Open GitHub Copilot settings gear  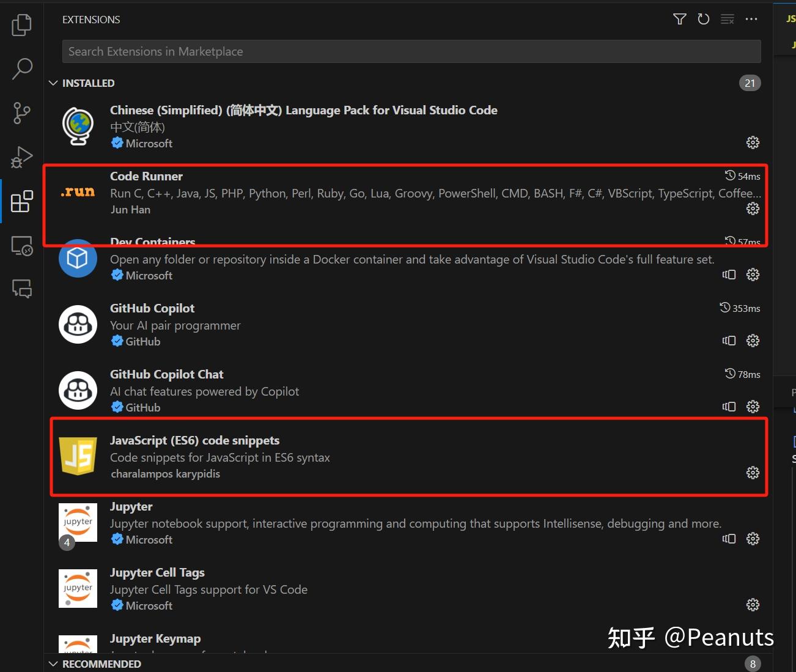(753, 341)
